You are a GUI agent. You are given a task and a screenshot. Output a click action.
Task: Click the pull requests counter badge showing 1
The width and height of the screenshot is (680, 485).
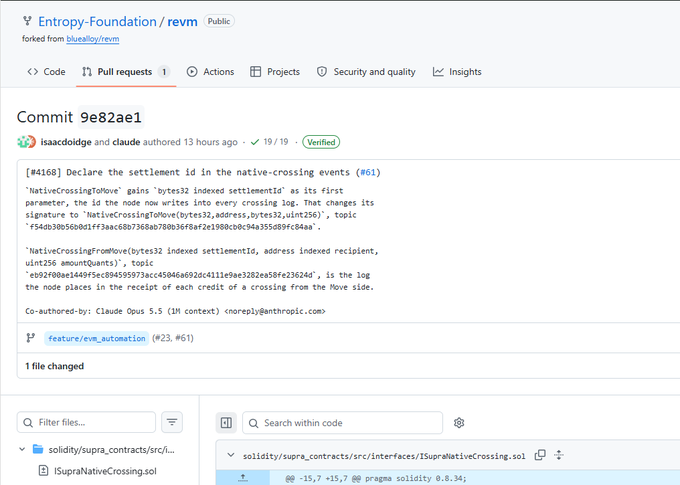164,72
